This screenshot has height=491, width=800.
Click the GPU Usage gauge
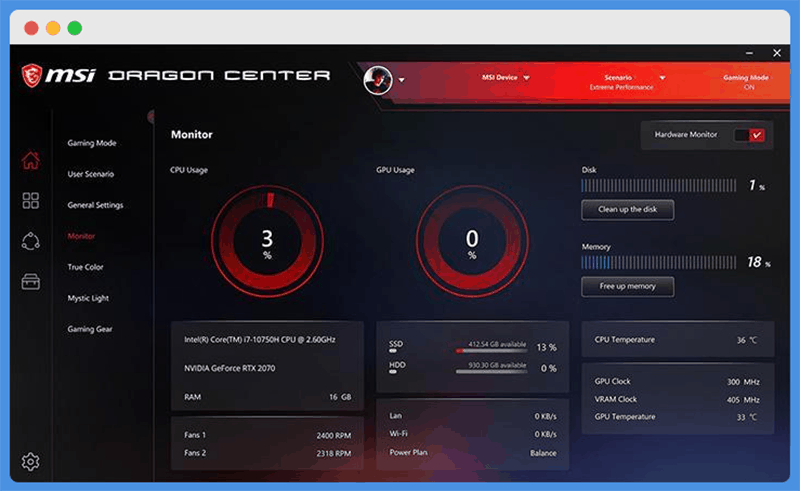pyautogui.click(x=472, y=241)
